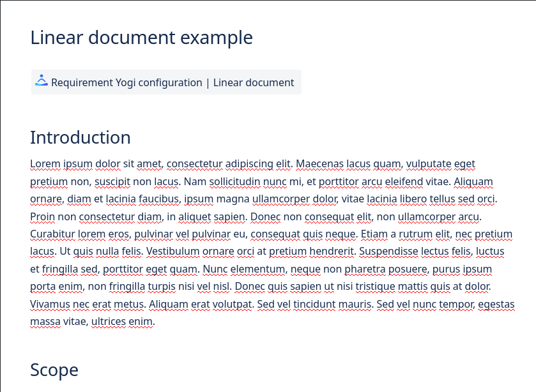The image size is (536, 392).
Task: Place the cursor in the Introduction heading
Action: tap(80, 137)
